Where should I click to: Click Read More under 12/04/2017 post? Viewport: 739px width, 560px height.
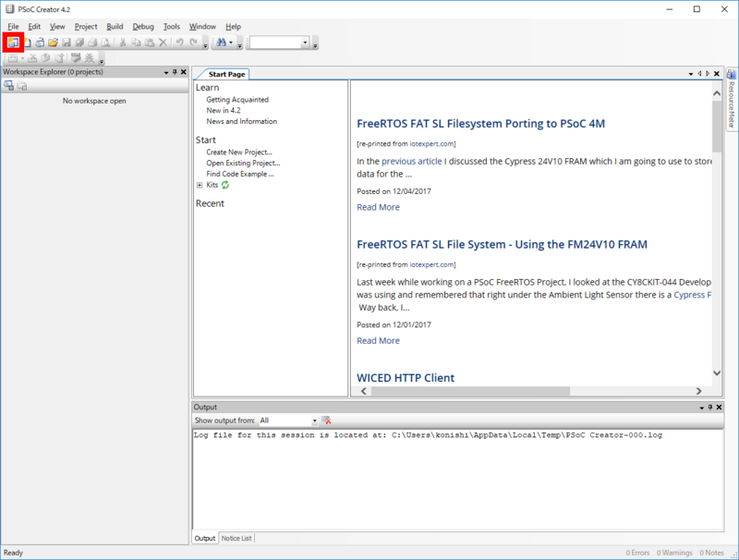click(x=378, y=207)
